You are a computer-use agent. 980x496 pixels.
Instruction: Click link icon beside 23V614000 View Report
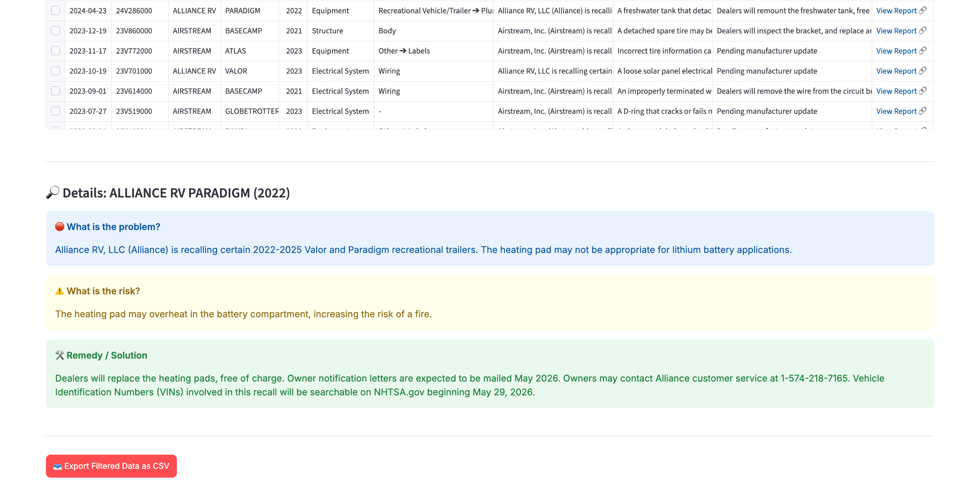point(923,91)
